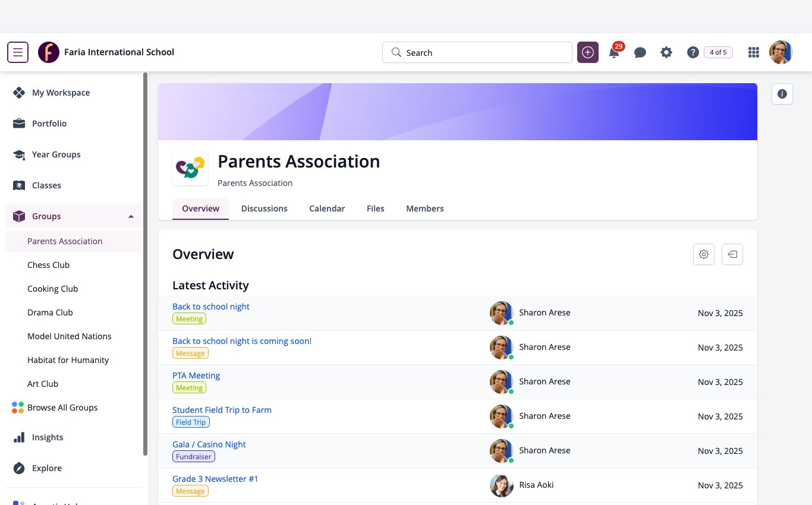Open notifications bell with 29 badge
Screen dimensions: 812x505
(x=614, y=52)
